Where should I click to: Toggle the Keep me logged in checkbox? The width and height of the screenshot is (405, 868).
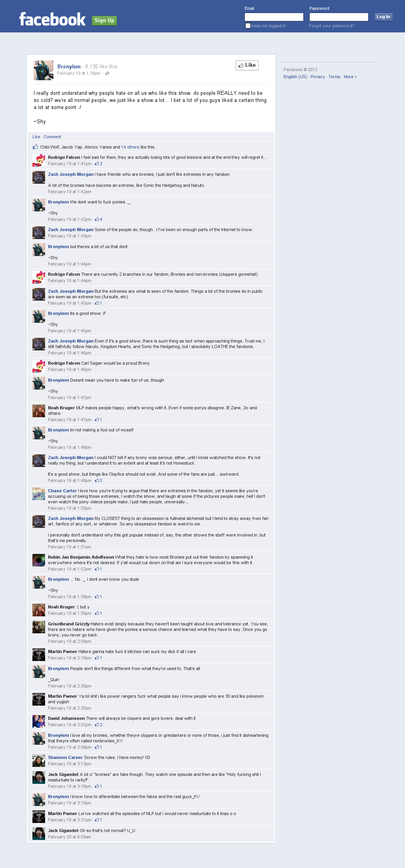pyautogui.click(x=248, y=26)
